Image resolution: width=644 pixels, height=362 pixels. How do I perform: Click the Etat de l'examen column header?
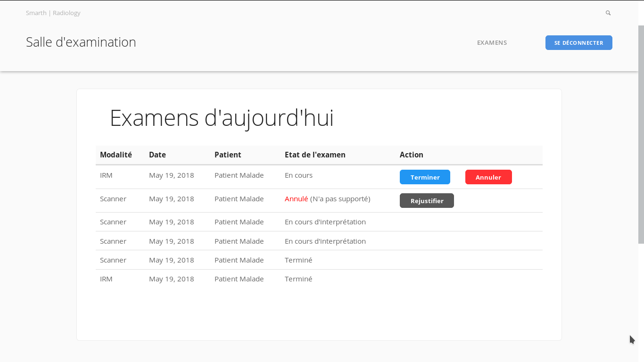[315, 155]
